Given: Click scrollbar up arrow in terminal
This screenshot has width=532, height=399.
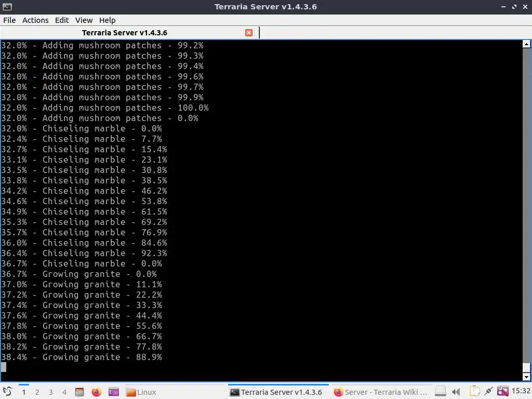Looking at the screenshot, I should tap(526, 44).
